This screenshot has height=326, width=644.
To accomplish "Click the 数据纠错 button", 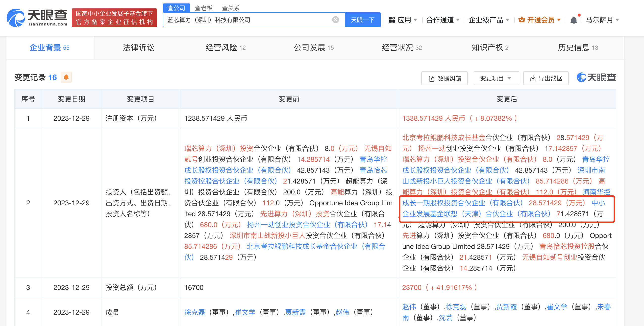I will (x=444, y=78).
